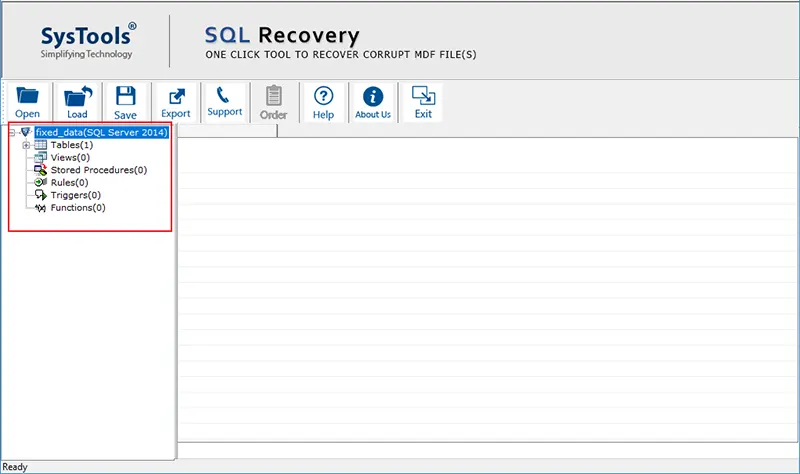Click the SysTools logo
800x474 pixels.
point(88,41)
